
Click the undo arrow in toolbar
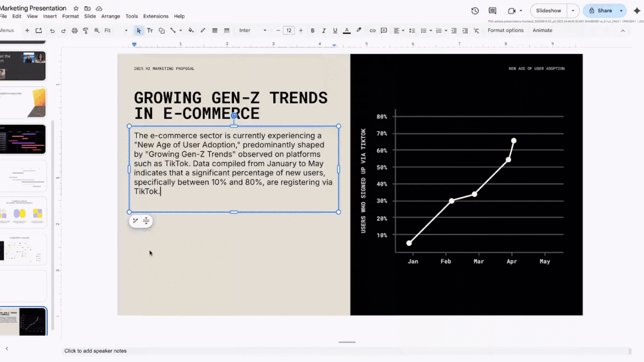(52, 31)
